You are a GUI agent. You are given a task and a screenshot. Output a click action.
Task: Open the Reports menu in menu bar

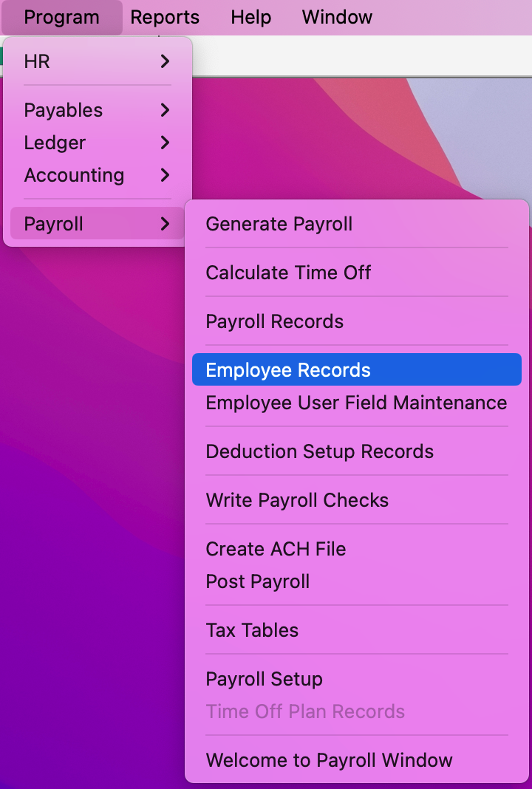[x=165, y=17]
